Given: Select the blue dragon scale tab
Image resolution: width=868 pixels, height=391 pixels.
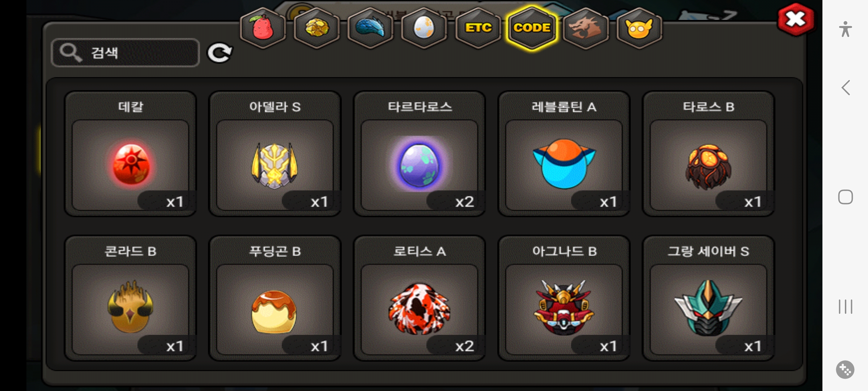Looking at the screenshot, I should tap(370, 28).
